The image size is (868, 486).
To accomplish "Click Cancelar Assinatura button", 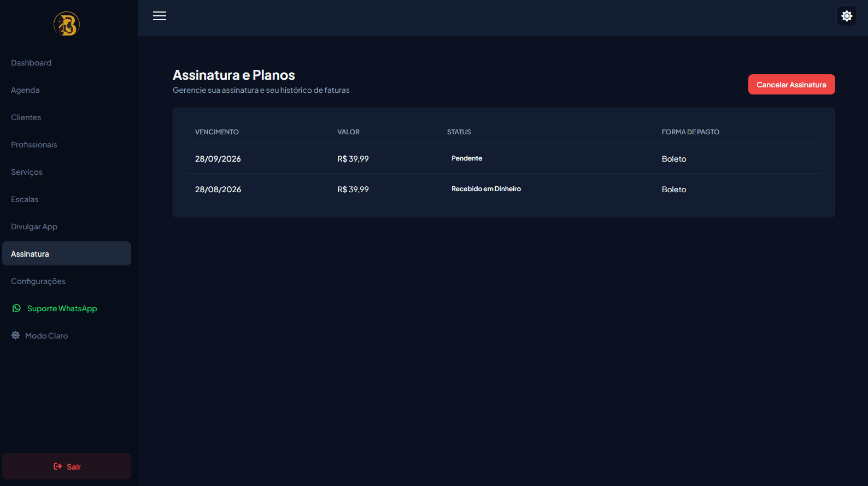I will (x=791, y=85).
